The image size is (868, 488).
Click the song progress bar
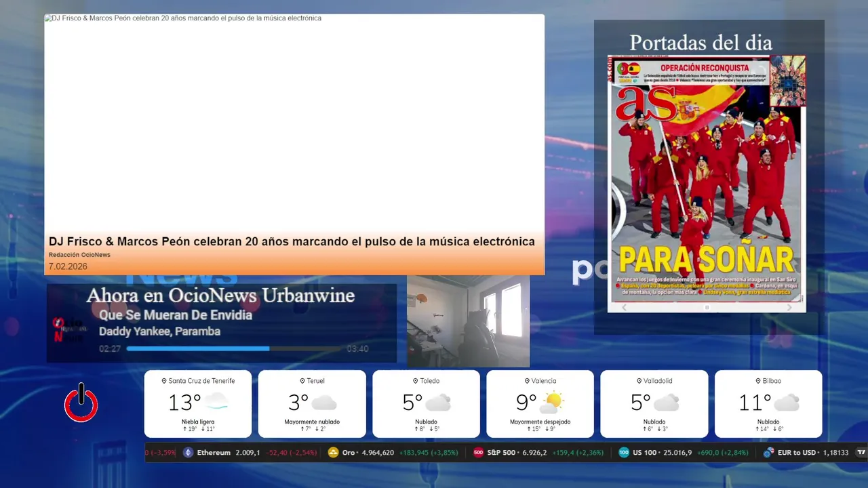click(x=234, y=349)
